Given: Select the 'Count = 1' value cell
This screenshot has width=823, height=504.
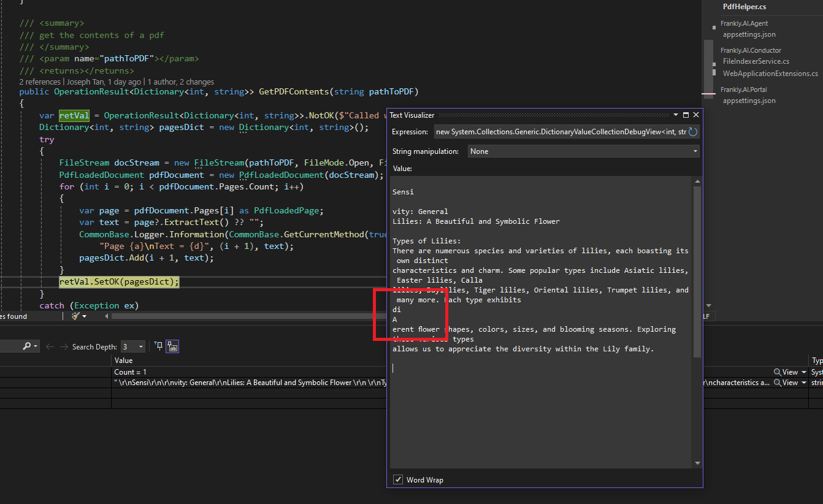Looking at the screenshot, I should pos(130,372).
